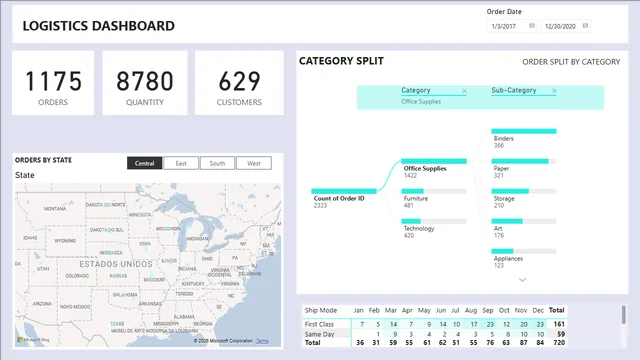
Task: Remove the Category level with X icon
Action: (x=464, y=91)
